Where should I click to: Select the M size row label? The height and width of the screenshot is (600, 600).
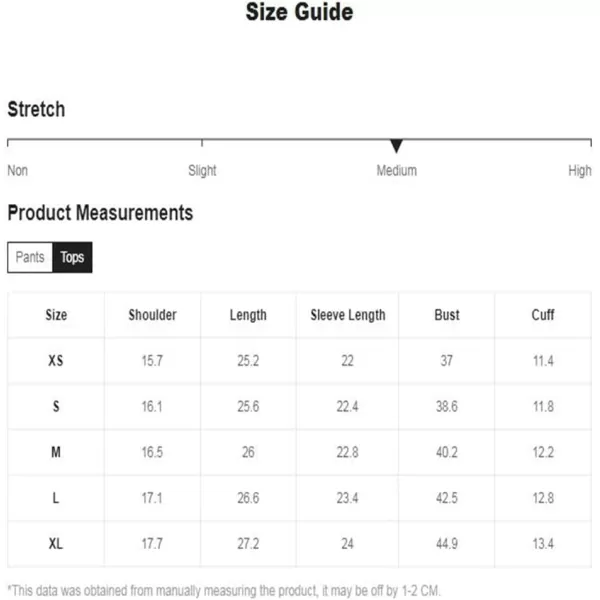click(56, 452)
